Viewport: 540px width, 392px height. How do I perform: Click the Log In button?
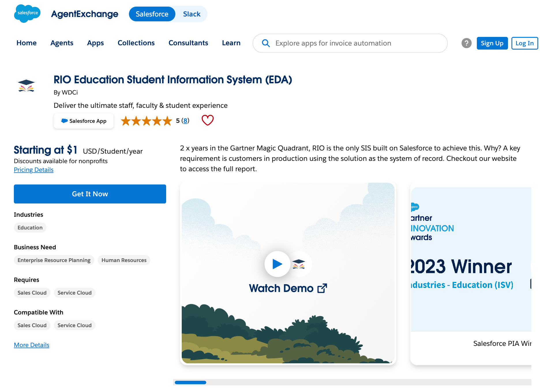(524, 43)
